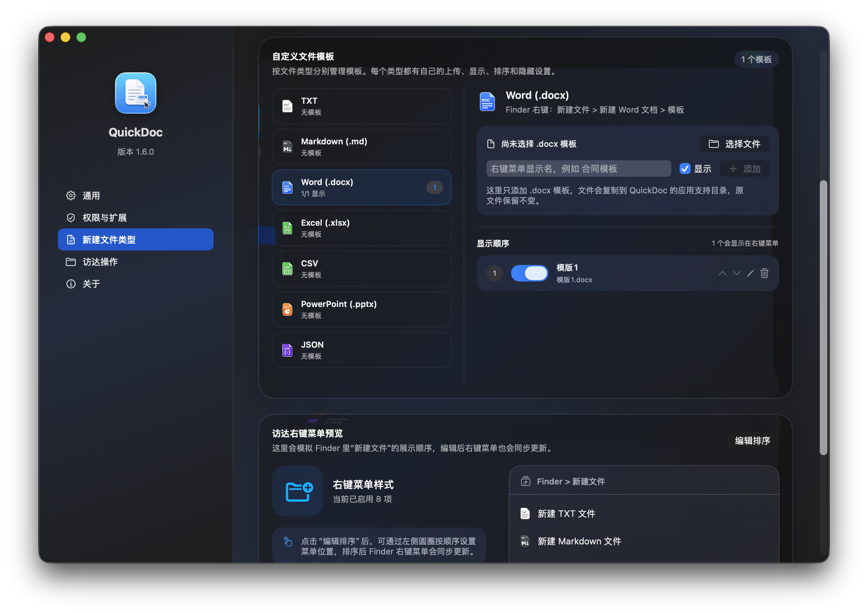Select the CSV file type card
The width and height of the screenshot is (868, 614).
coord(361,268)
